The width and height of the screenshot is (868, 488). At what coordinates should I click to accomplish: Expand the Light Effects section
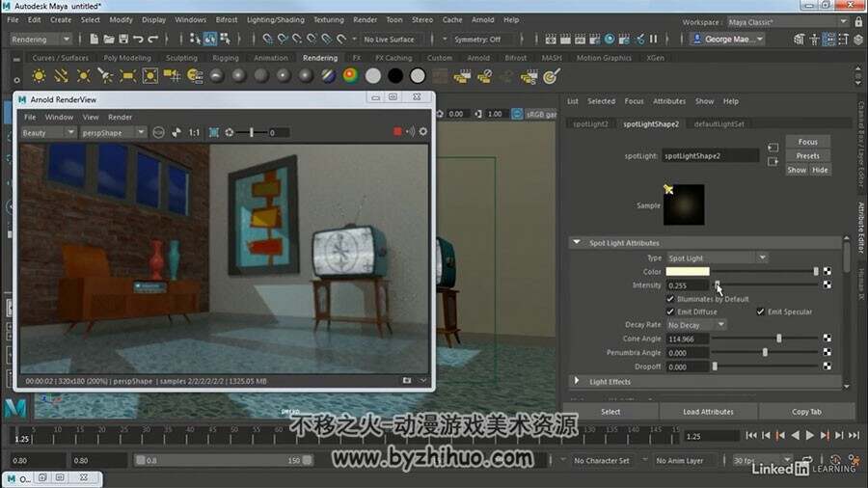coord(577,381)
